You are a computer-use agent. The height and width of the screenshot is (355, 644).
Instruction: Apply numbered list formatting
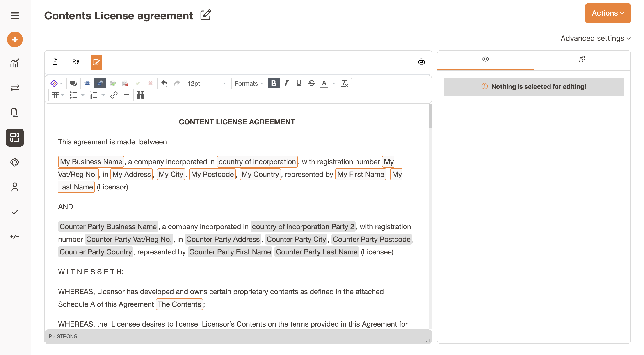(94, 95)
